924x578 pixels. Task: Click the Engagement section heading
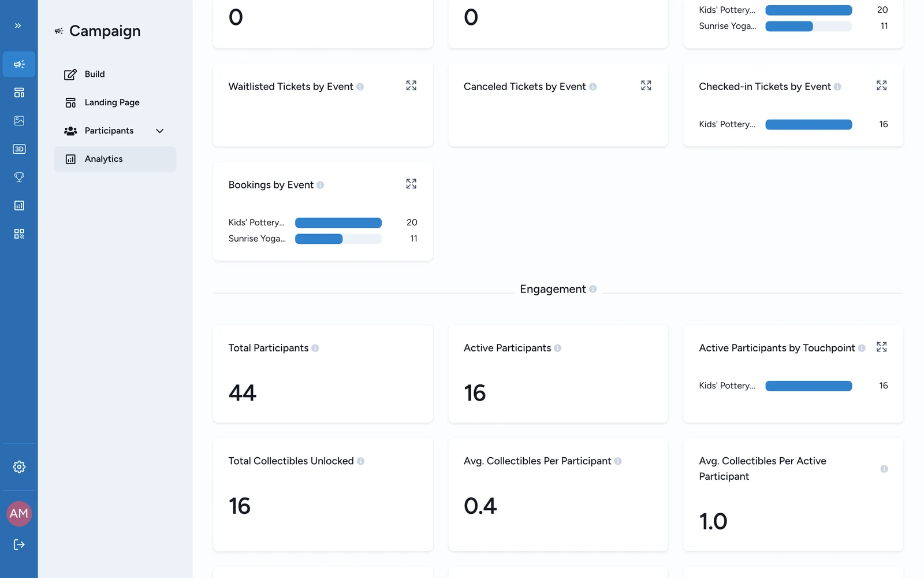coord(553,289)
